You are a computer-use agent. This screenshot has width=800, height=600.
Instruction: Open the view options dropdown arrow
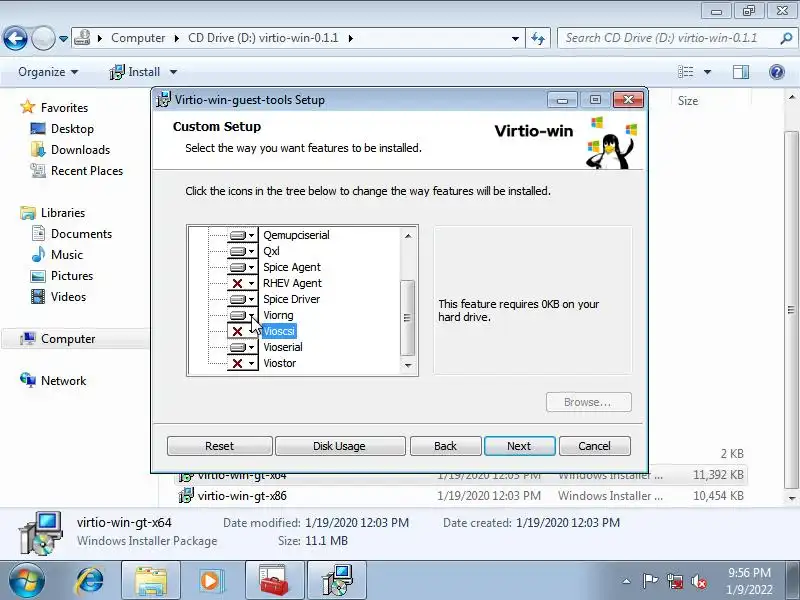708,72
